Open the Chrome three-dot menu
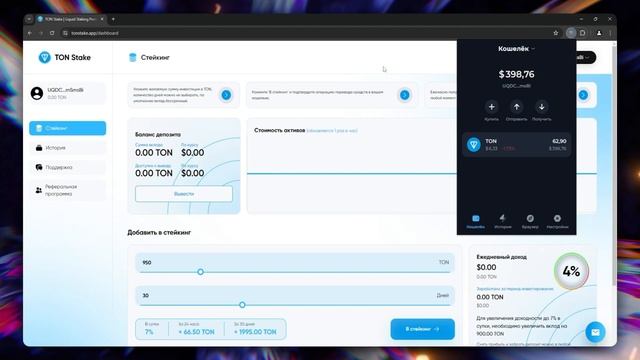This screenshot has height=360, width=640. (610, 33)
